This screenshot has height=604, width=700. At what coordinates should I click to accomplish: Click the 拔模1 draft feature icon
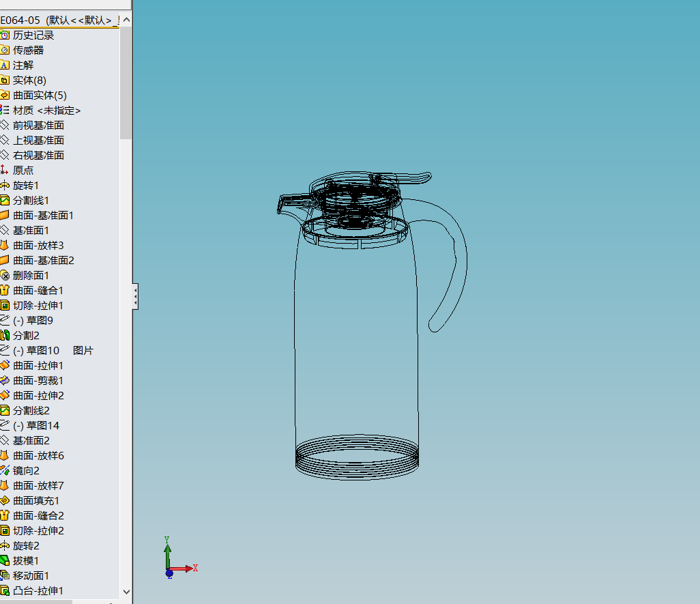(5, 561)
